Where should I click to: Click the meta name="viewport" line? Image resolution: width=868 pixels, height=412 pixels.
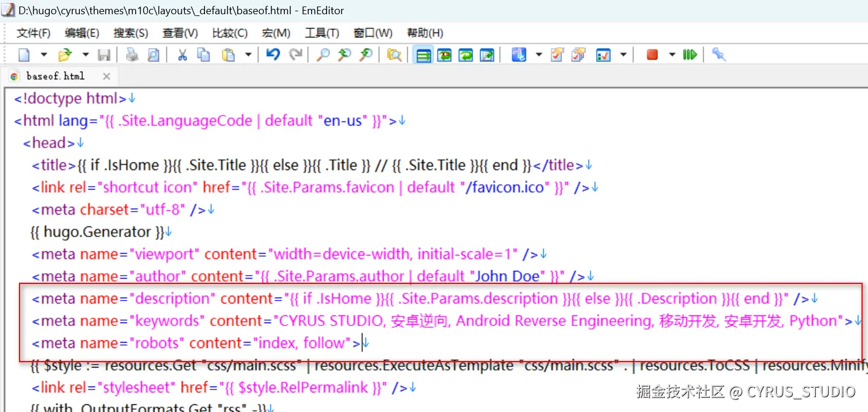(289, 254)
